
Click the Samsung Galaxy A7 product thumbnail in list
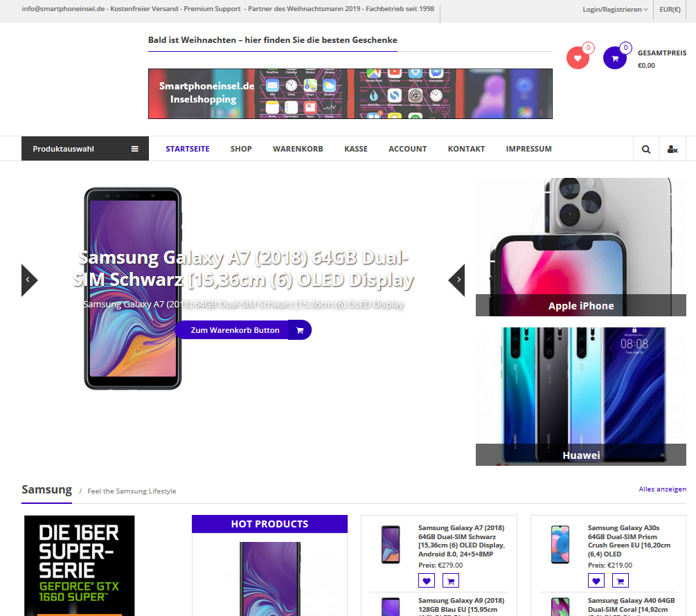click(391, 544)
